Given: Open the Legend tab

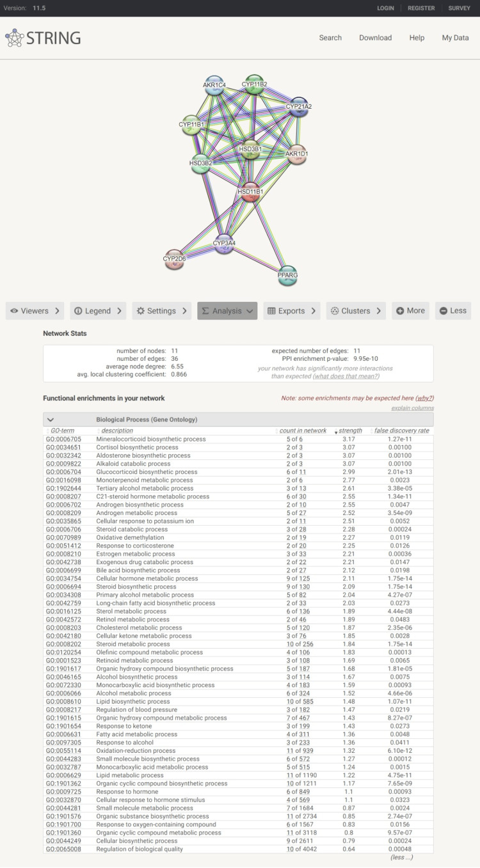Looking at the screenshot, I should (x=98, y=311).
